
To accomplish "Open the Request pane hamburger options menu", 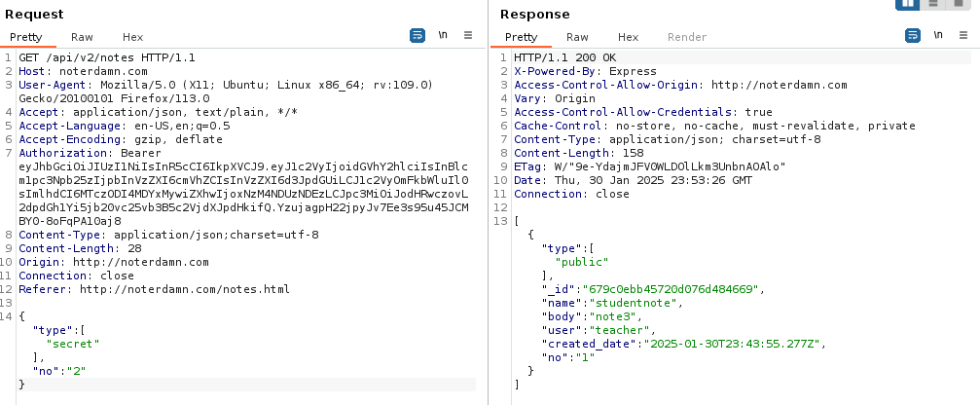I will tap(468, 35).
